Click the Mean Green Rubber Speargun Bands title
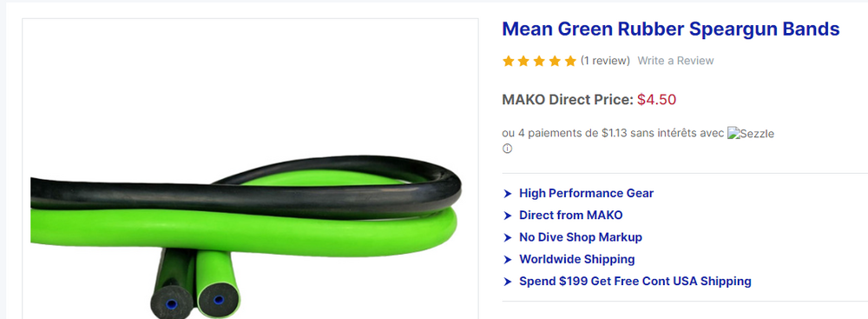 click(x=671, y=29)
